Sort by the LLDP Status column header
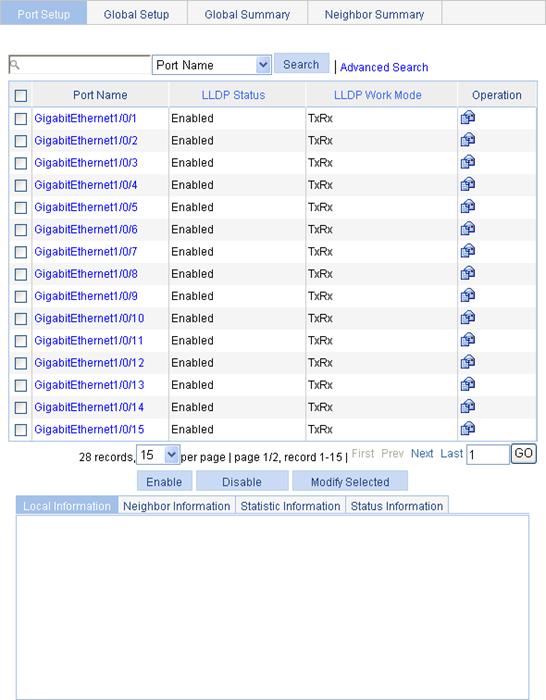The image size is (546, 700). click(233, 95)
